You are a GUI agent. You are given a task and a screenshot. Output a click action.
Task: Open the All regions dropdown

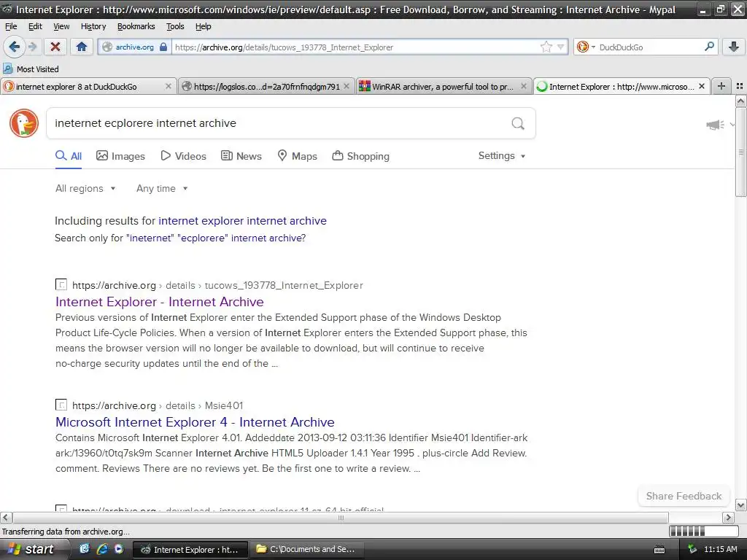pos(85,189)
